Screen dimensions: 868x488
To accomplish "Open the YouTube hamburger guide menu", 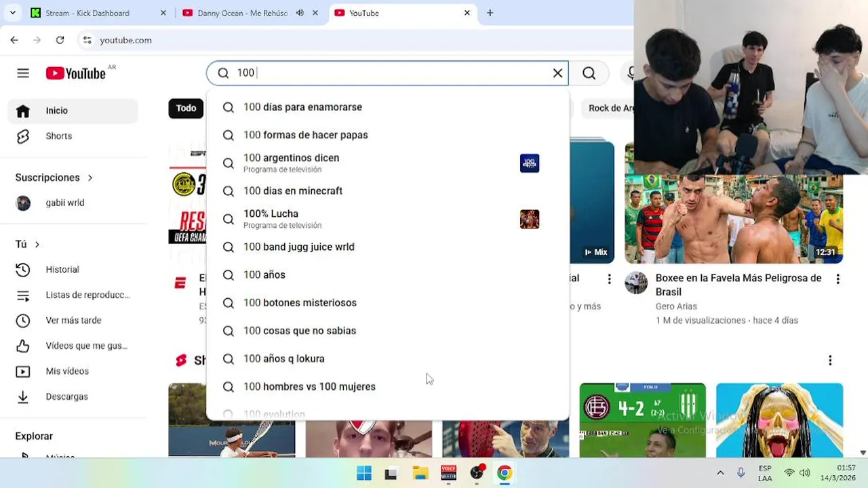I will (x=23, y=73).
